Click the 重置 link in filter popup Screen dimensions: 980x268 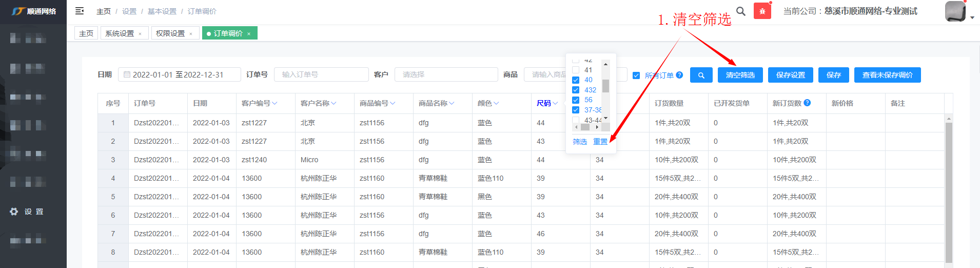tap(600, 142)
